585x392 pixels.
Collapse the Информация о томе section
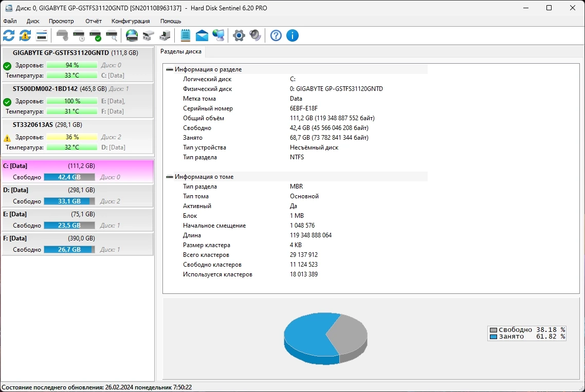tap(169, 177)
